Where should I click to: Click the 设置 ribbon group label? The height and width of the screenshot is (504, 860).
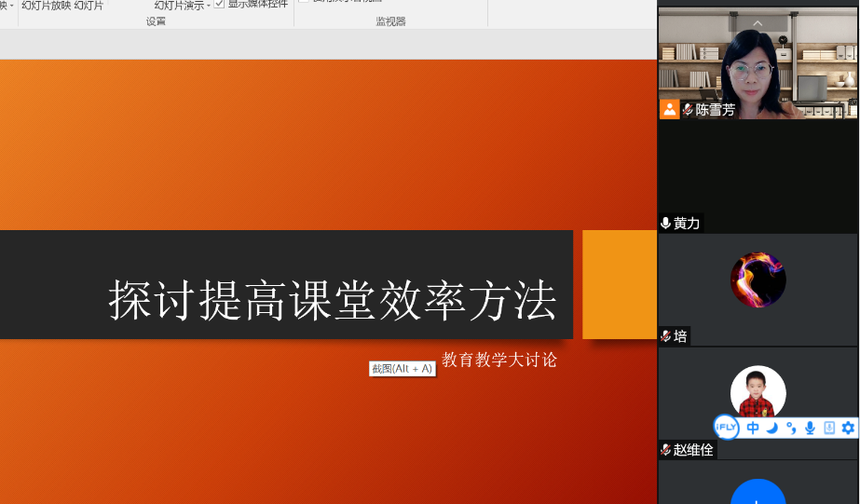156,20
